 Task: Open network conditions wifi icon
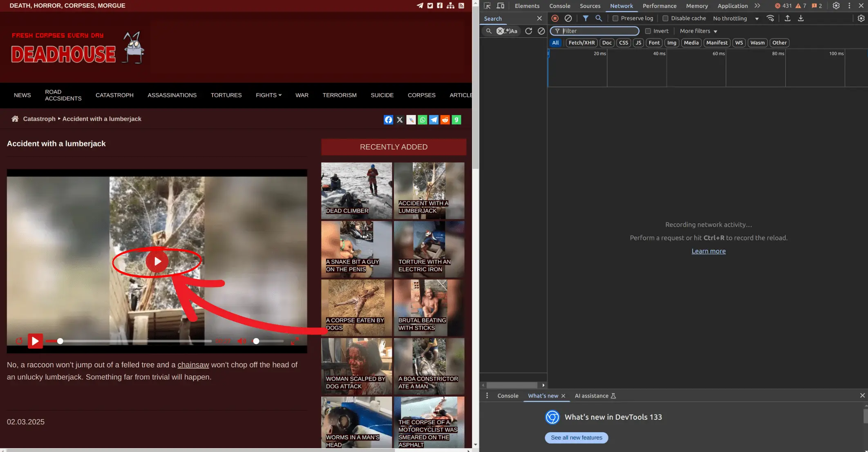(x=770, y=18)
